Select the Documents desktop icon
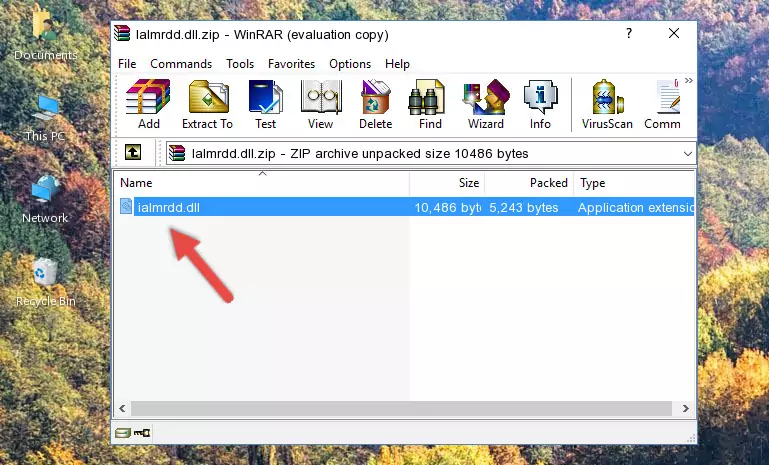 45,34
